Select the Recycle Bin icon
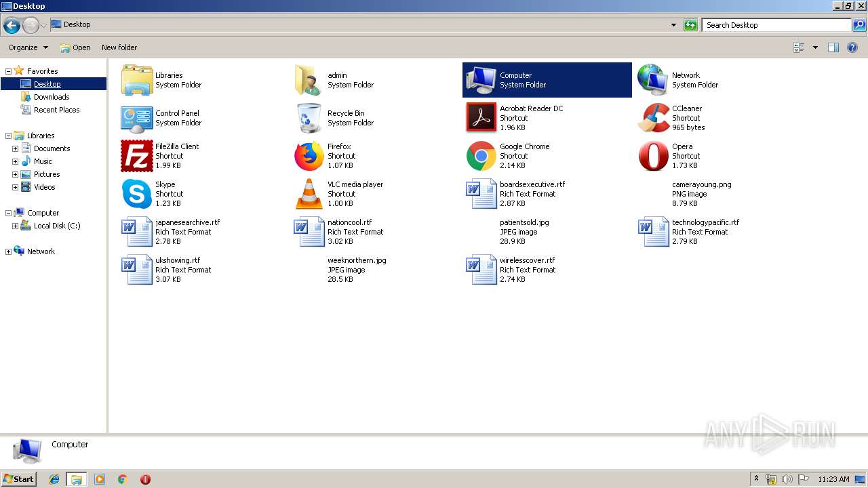This screenshot has width=868, height=488. (309, 118)
